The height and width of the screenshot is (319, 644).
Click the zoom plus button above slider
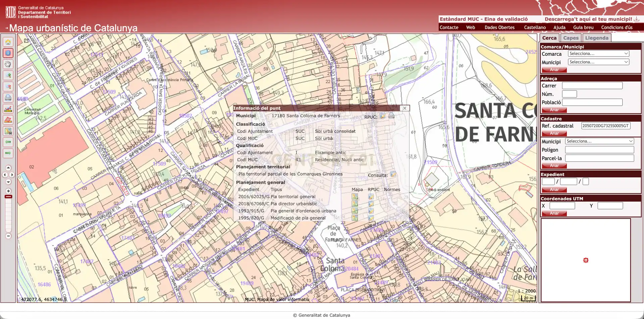click(8, 191)
